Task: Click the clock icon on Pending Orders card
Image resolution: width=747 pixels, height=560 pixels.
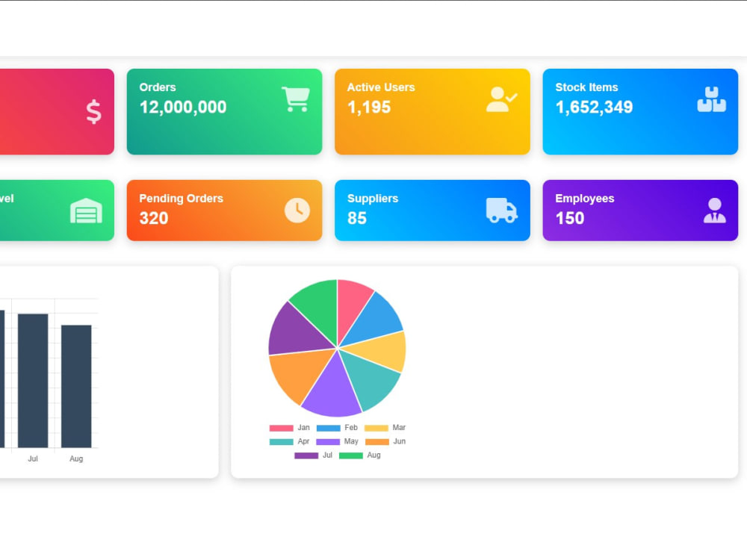Action: pyautogui.click(x=297, y=211)
